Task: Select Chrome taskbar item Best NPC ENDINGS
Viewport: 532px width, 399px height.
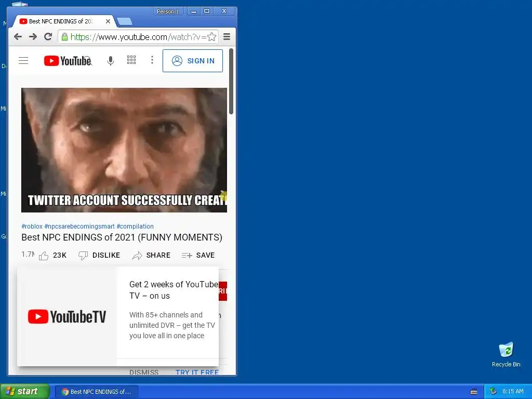Action: 96,392
